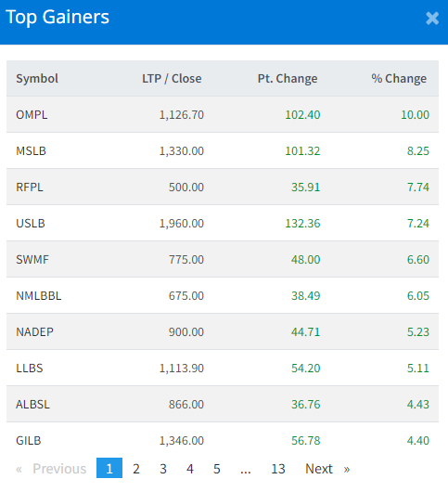
Task: Jump to last page 13
Action: (278, 469)
